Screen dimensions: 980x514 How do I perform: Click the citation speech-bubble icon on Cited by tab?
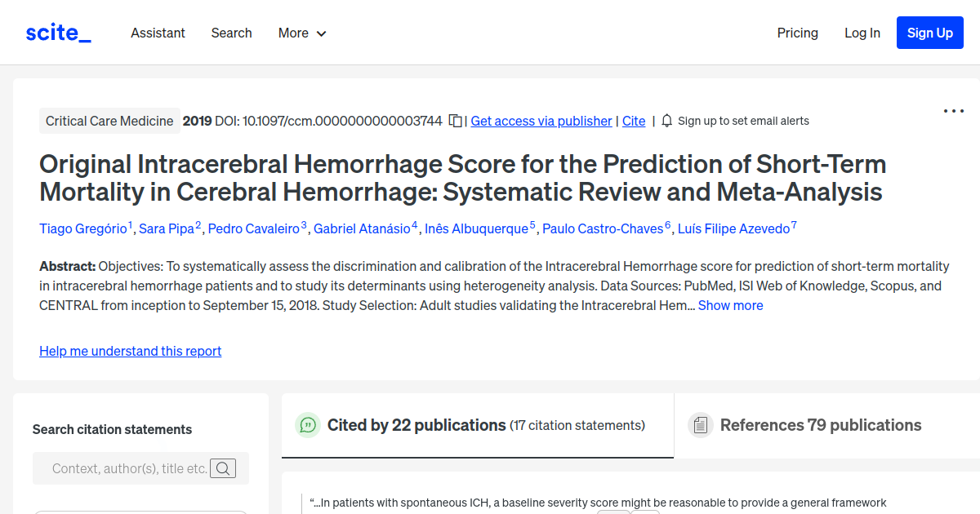[x=308, y=425]
